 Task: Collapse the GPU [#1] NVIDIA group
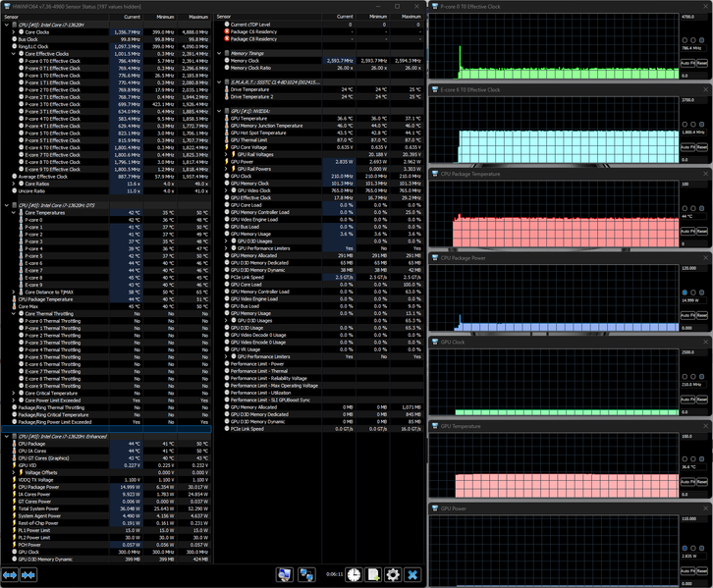coord(219,111)
